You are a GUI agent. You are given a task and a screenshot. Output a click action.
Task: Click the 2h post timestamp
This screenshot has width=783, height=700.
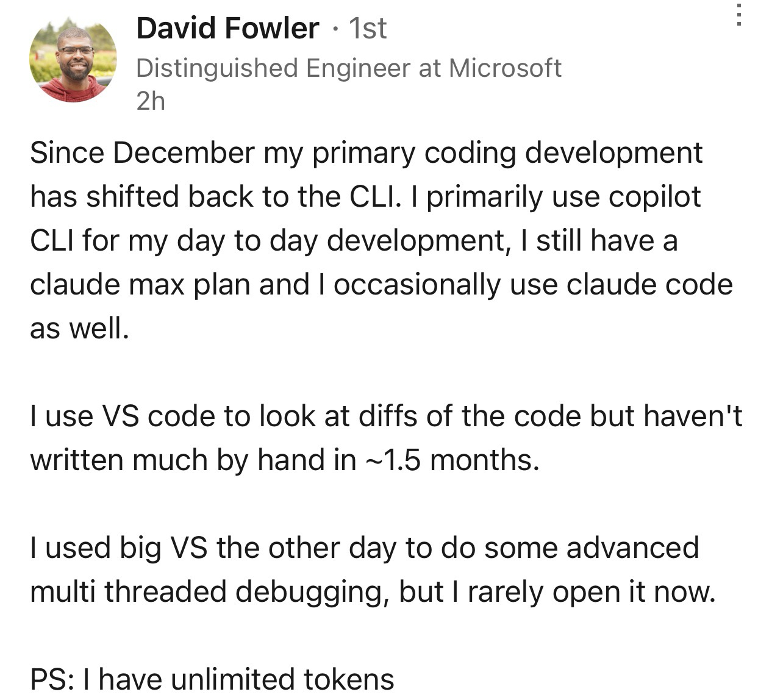pos(151,101)
